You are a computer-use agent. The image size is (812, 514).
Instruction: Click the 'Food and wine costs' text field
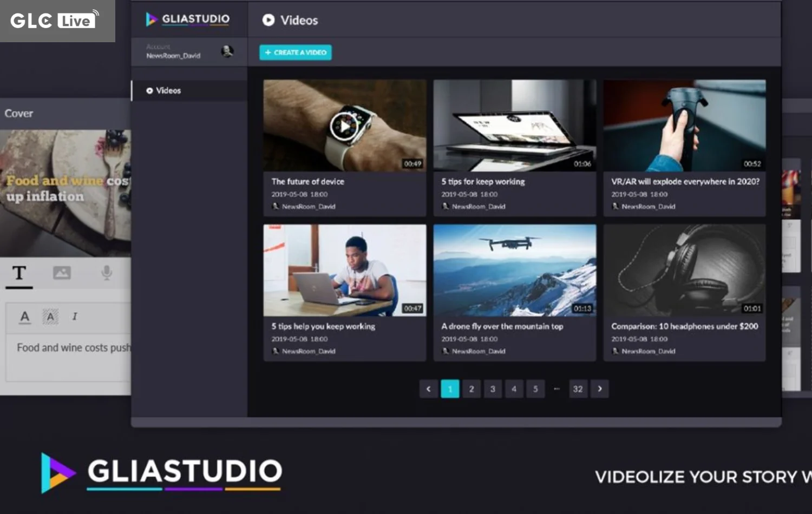coord(68,358)
